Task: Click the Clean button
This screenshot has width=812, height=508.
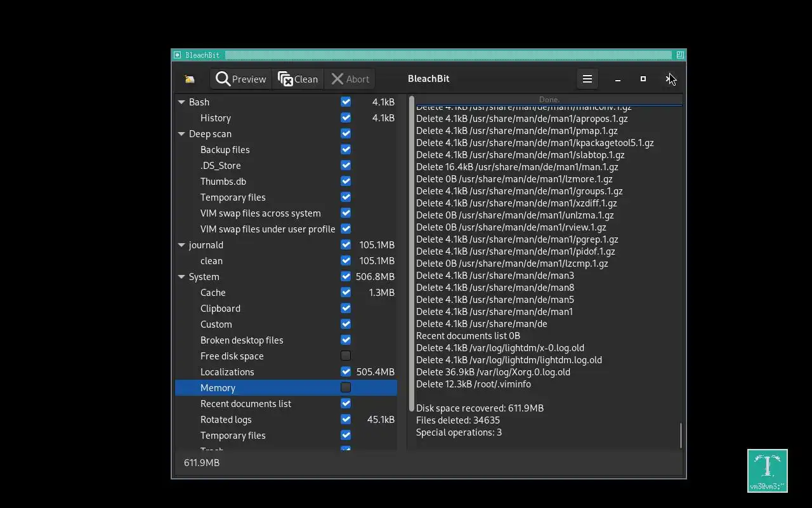Action: point(298,79)
